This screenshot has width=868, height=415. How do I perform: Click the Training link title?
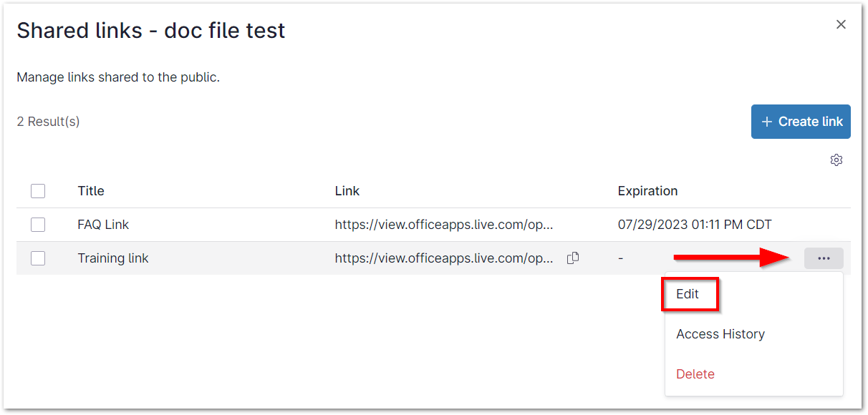pos(113,258)
